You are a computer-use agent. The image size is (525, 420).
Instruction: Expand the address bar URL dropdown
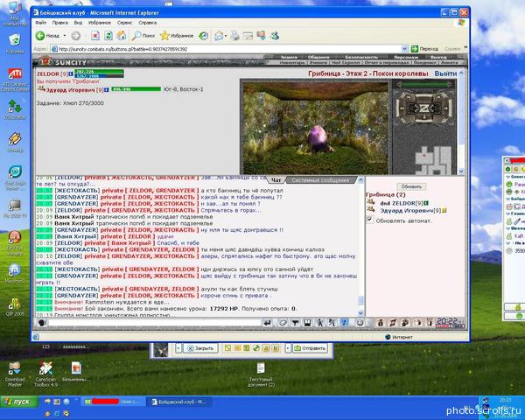404,49
